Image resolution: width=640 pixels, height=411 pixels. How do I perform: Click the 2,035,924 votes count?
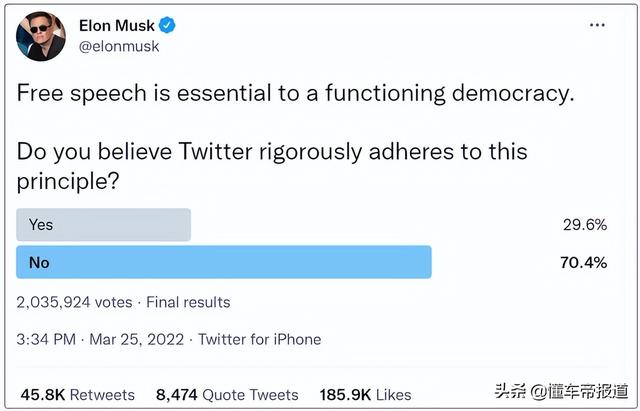[x=75, y=301]
